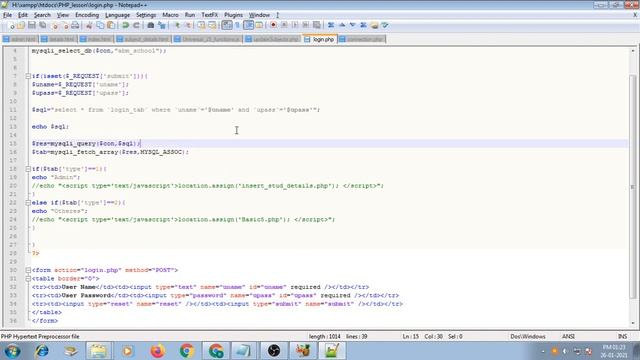Collapse the fold at line 18
Viewport: 640px width, 360px height.
(x=28, y=169)
